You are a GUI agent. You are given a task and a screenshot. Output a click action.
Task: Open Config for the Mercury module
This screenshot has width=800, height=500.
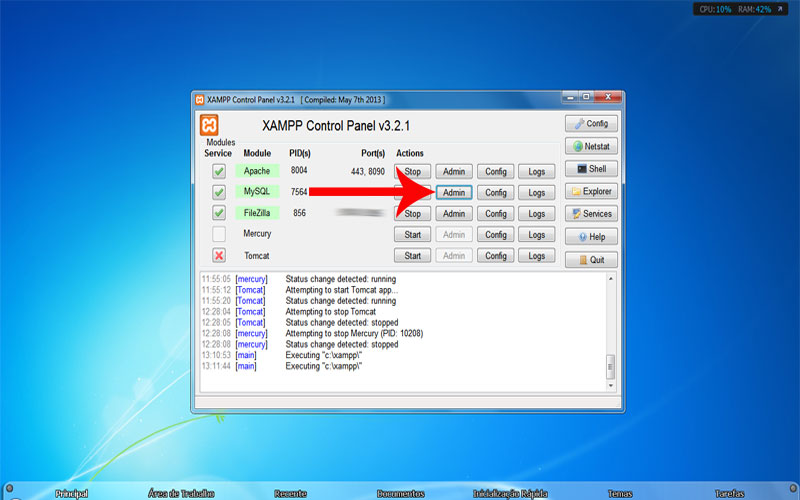(495, 235)
